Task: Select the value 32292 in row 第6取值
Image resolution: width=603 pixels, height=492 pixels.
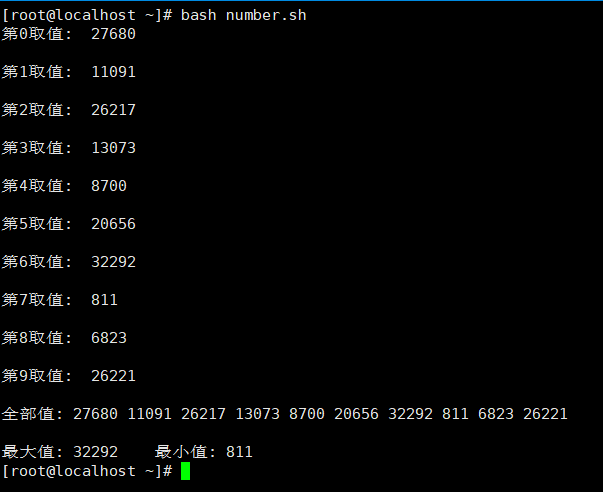Action: 113,262
